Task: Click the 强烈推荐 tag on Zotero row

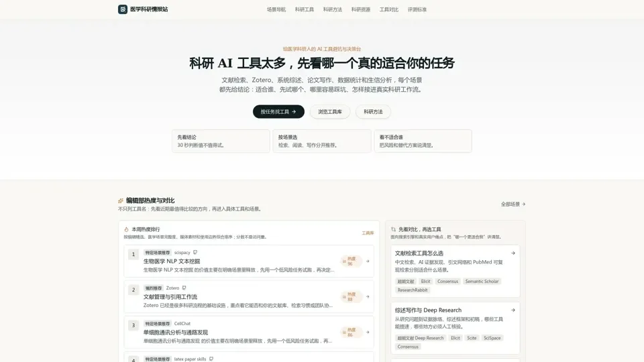Action: (x=153, y=288)
